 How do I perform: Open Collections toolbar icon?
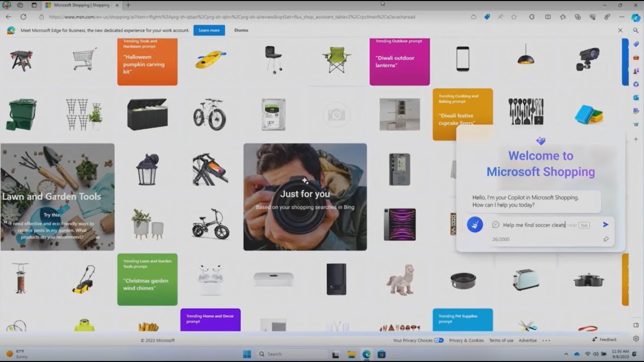coord(578,17)
